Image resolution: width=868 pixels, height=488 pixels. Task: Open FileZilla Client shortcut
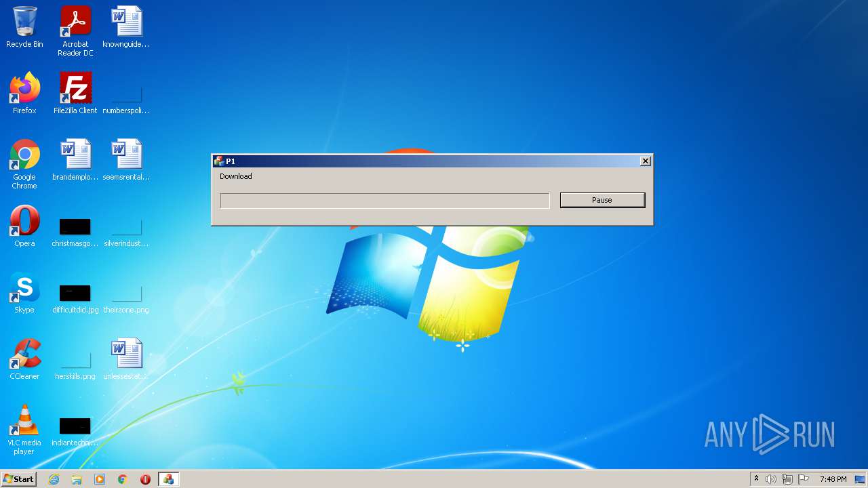(x=75, y=94)
